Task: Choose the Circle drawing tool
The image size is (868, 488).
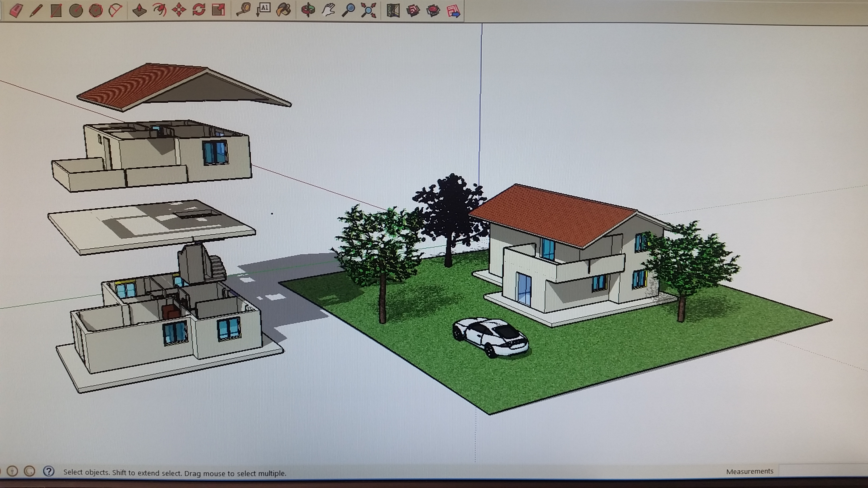Action: (76, 10)
